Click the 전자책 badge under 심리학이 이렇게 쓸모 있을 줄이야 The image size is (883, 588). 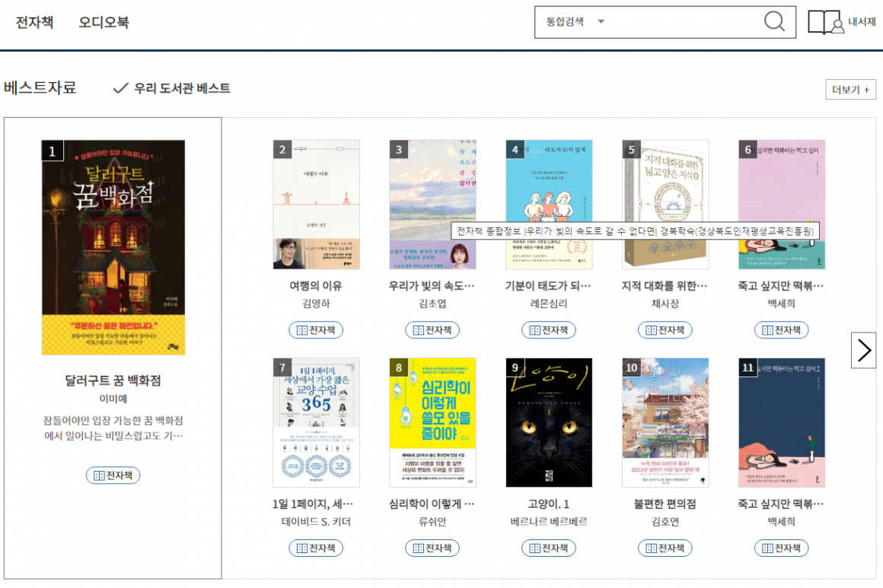point(432,548)
